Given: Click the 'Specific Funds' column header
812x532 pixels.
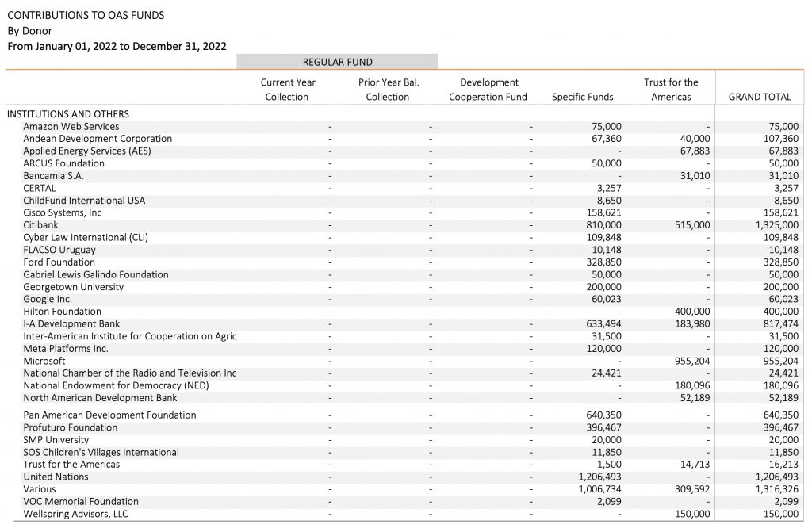Looking at the screenshot, I should coord(583,97).
